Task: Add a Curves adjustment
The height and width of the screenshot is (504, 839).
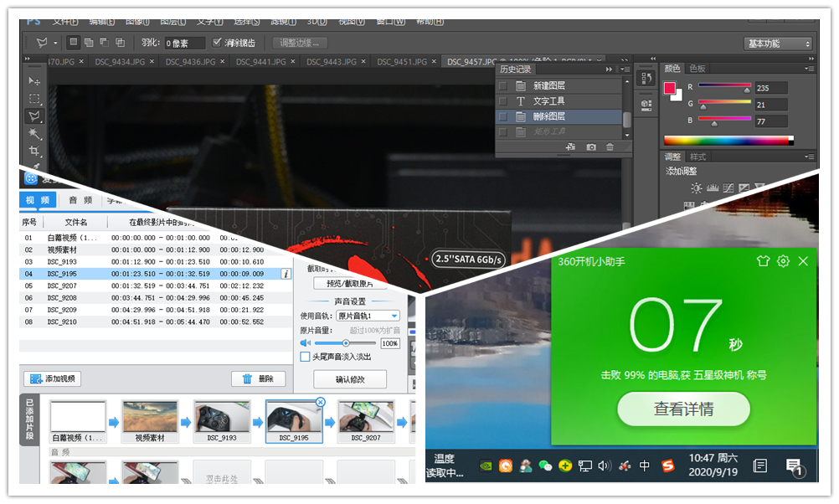Action: (x=728, y=188)
